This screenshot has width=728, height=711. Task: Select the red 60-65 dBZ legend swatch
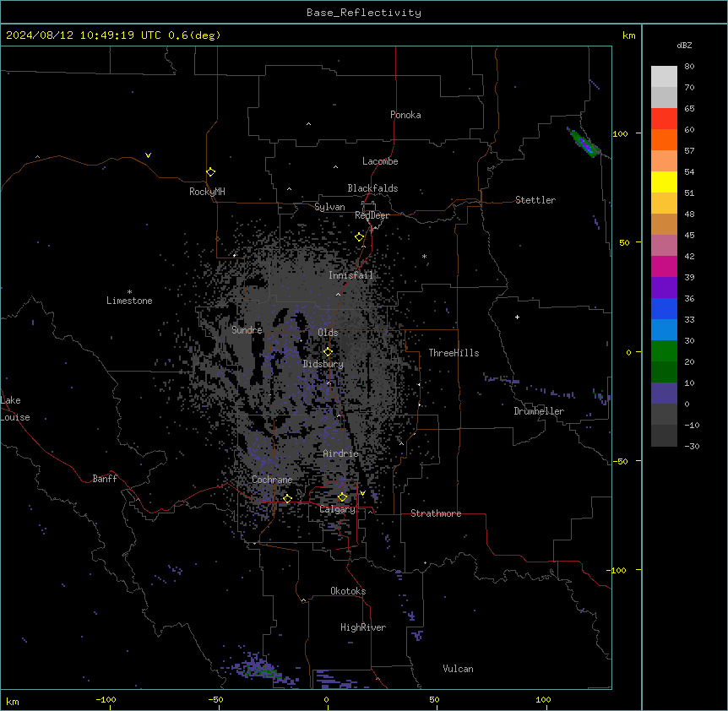[x=664, y=119]
